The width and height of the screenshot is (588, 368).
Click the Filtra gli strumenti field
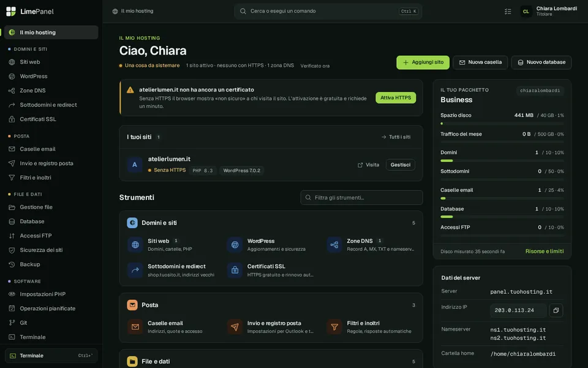click(361, 197)
